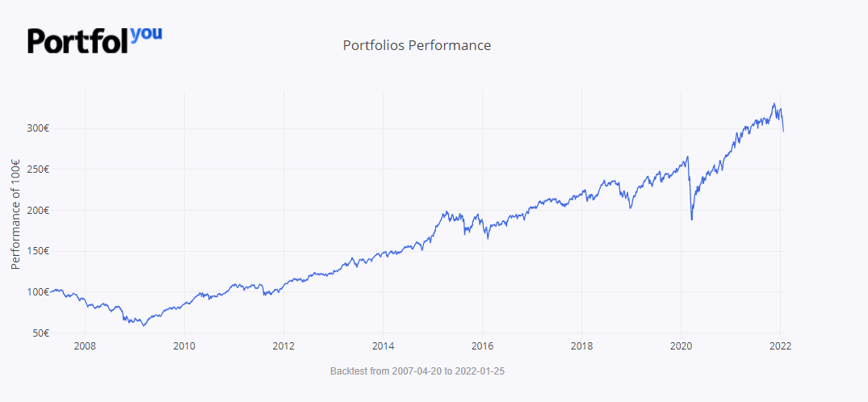This screenshot has height=402, width=868.
Task: Click the 2012 x-axis label
Action: (x=283, y=346)
